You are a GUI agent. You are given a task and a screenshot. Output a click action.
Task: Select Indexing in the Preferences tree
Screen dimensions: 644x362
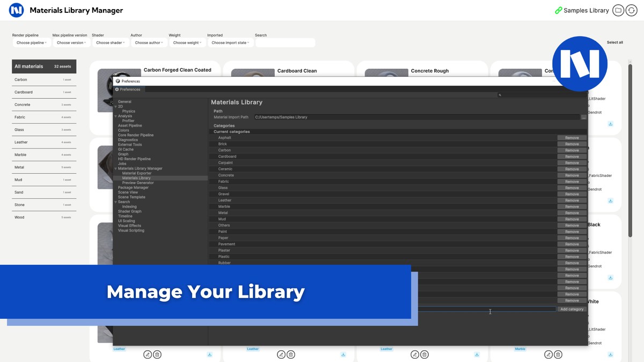pyautogui.click(x=129, y=206)
